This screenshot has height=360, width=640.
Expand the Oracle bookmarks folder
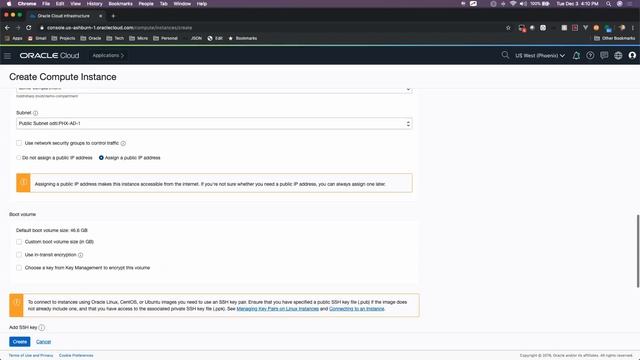pos(91,38)
